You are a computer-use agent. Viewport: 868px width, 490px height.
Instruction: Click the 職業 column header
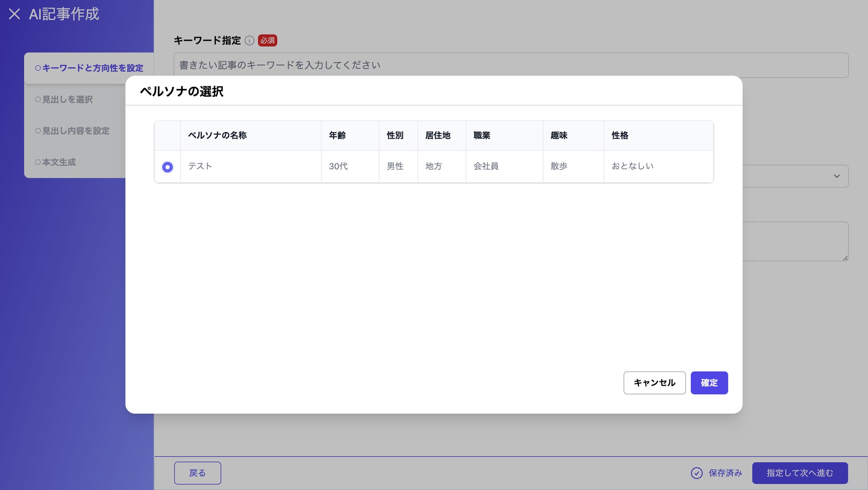click(x=482, y=135)
